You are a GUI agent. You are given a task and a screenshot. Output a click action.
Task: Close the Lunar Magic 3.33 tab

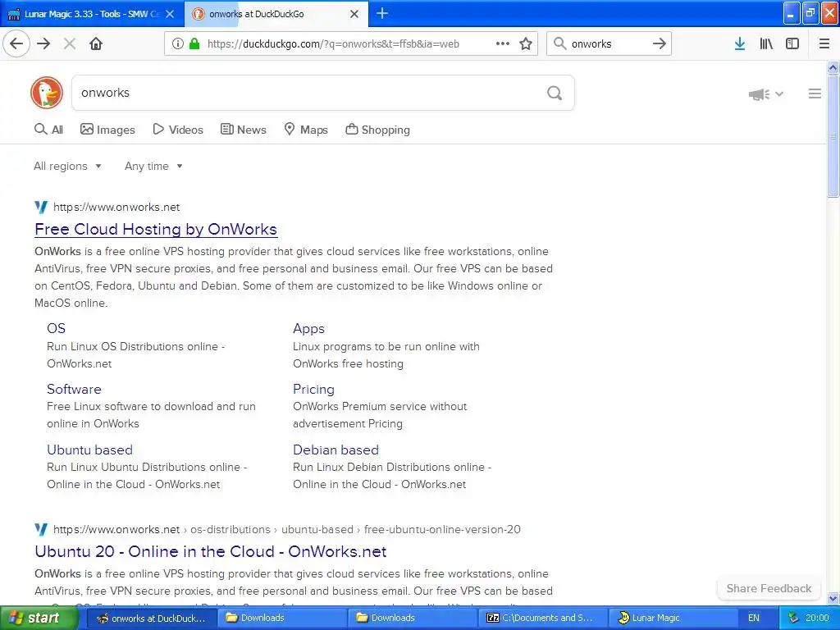tap(170, 14)
